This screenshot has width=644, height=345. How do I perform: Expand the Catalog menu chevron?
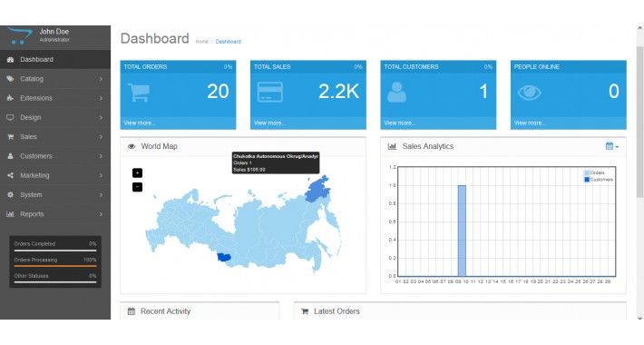tap(101, 79)
